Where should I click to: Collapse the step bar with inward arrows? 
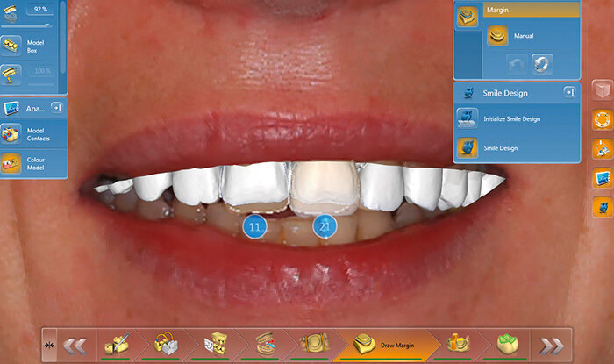point(49,346)
